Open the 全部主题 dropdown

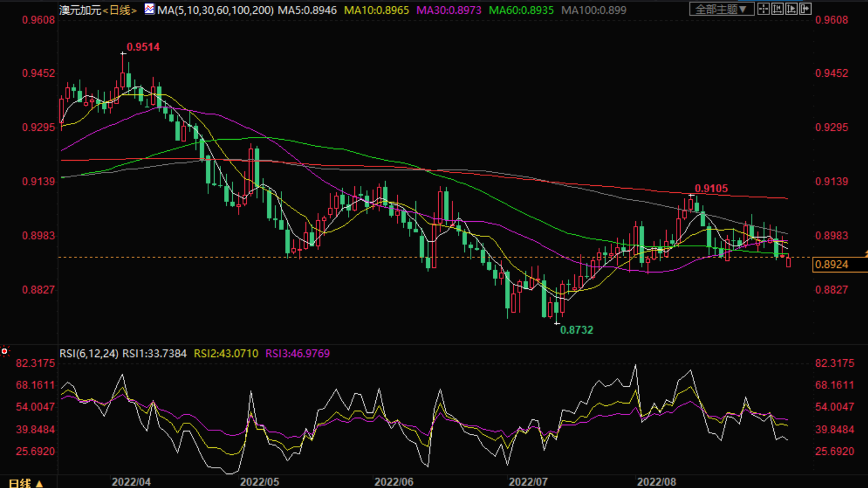tap(721, 9)
